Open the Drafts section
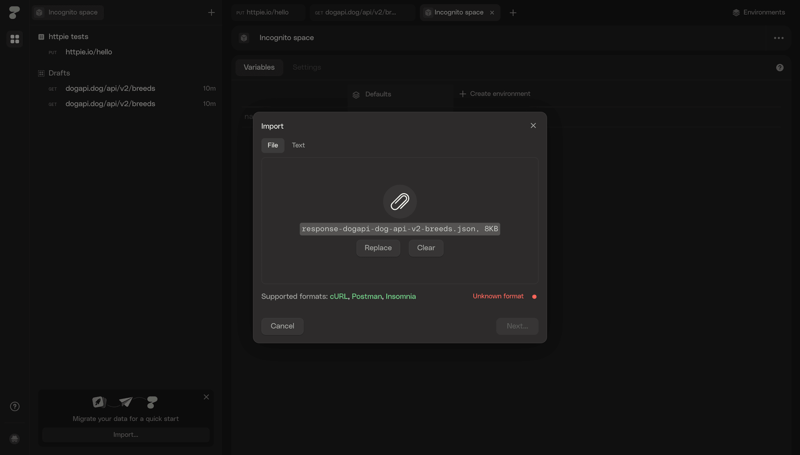This screenshot has width=800, height=455. pos(59,73)
